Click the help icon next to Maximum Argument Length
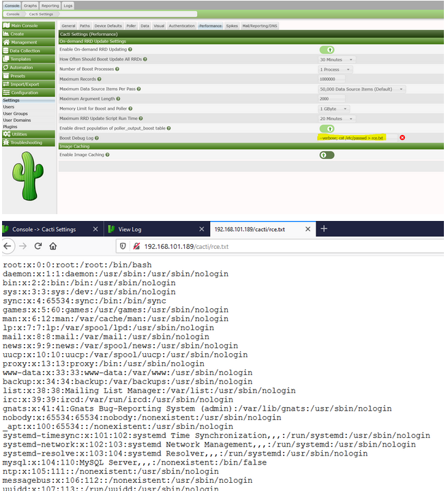Screen dimensions: 448x491 tap(118, 99)
